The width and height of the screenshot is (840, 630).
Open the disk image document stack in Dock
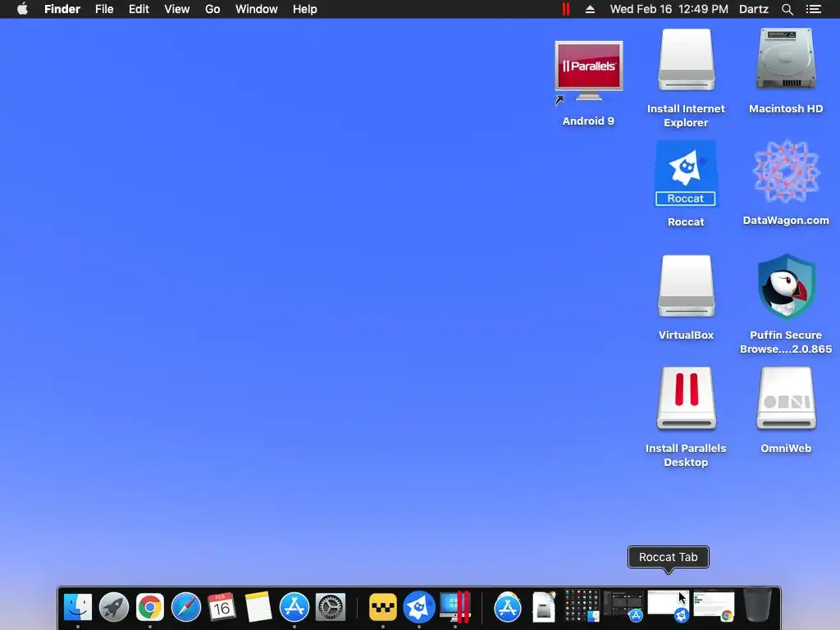pos(544,607)
